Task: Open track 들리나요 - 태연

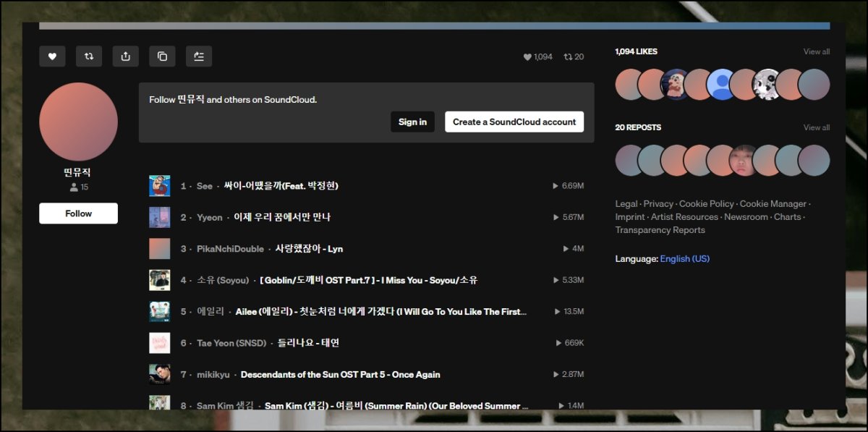Action: [308, 343]
